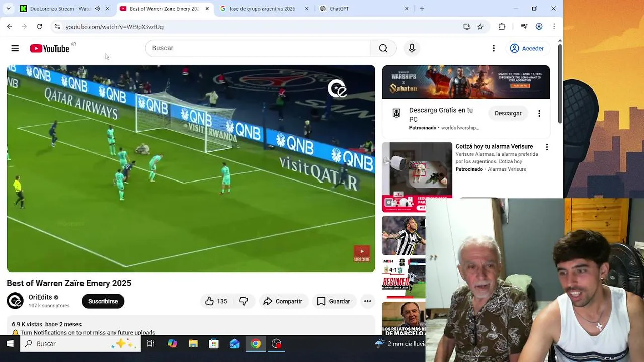Like the video with thumbs up
The image size is (644, 362).
click(x=216, y=301)
